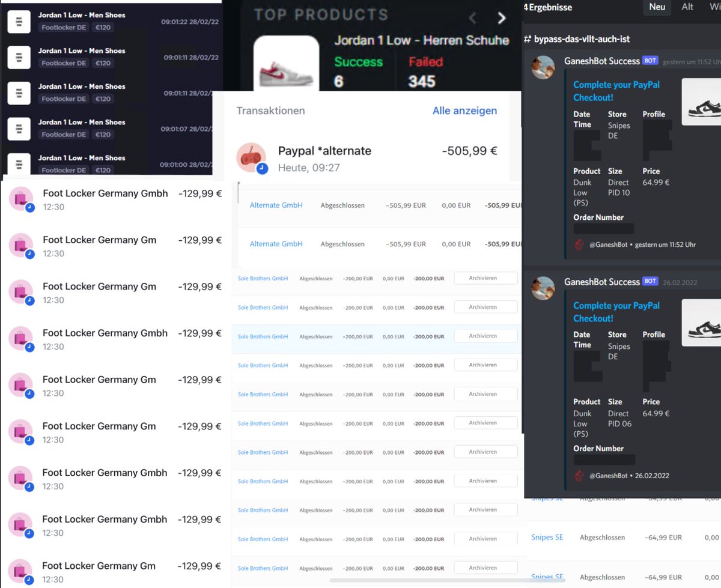
Task: Click GaneshBot avatar on the gestern 11:52 message
Action: (x=543, y=67)
